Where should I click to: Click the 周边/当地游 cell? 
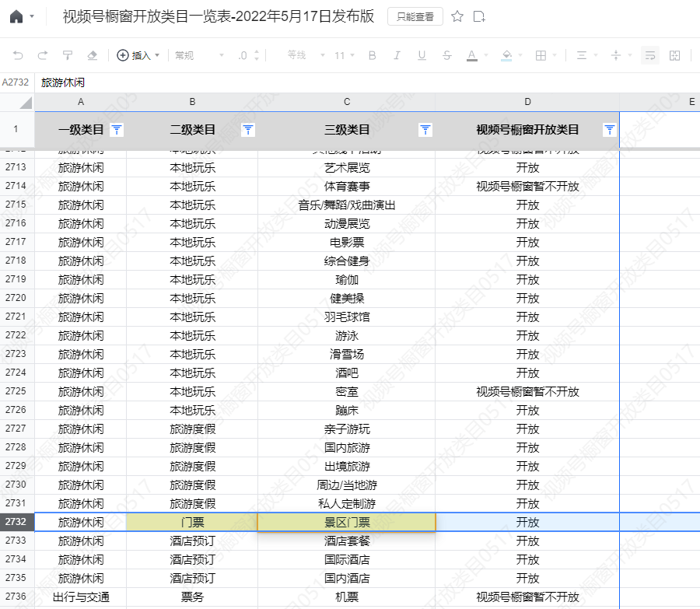pos(347,485)
